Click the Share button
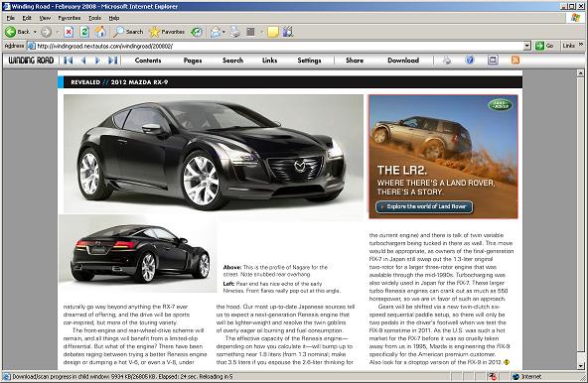The image size is (588, 383). (355, 61)
